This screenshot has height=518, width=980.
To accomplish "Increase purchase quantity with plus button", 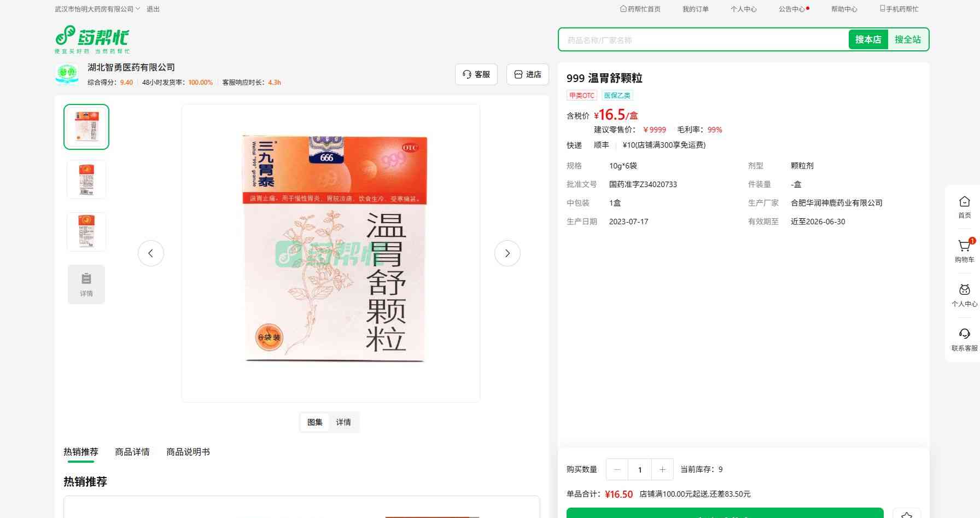I will 662,469.
